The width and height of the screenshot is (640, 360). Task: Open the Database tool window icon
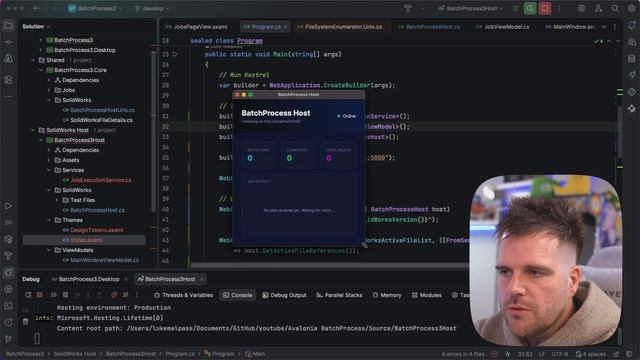coord(632,59)
